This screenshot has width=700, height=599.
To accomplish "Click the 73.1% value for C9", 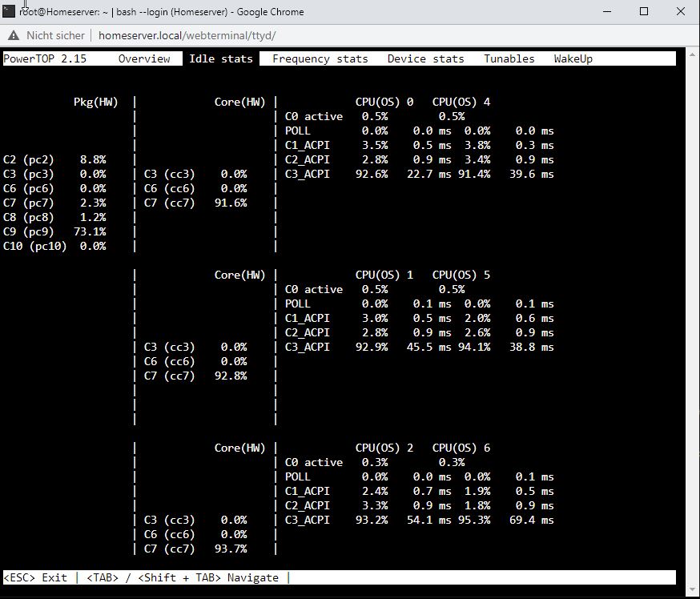I will coord(90,231).
